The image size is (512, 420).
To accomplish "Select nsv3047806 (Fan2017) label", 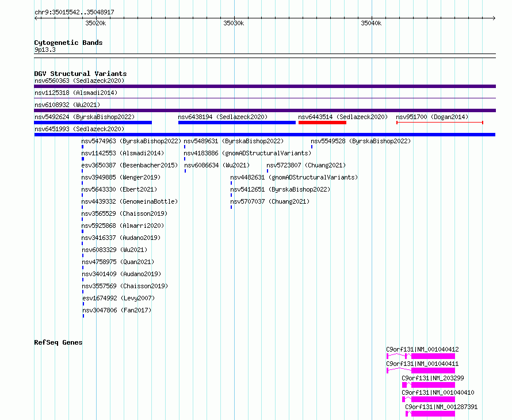I will pyautogui.click(x=117, y=310).
